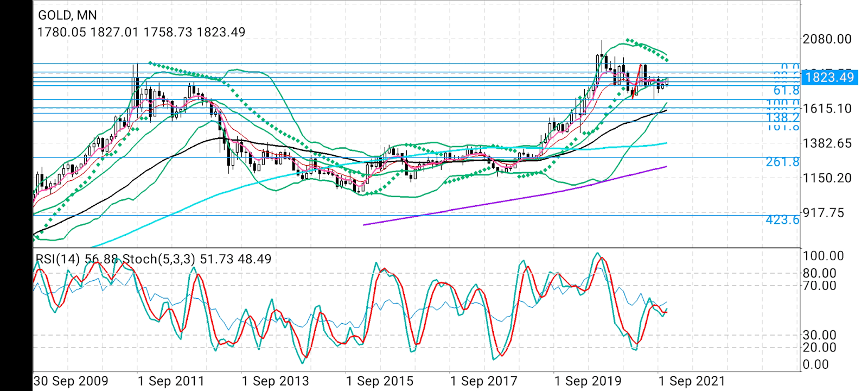Click the 1 Sep 2011 date label
Screen dimensions: 868x391
pyautogui.click(x=171, y=381)
